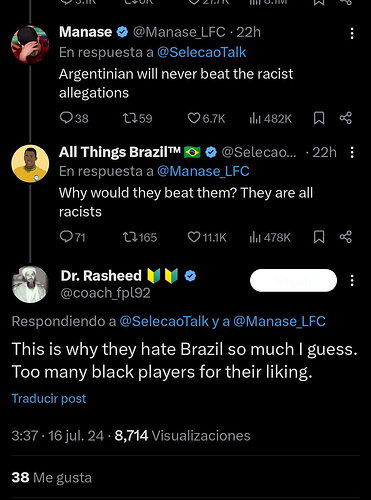Bookmark Manase's racist allegations tweet
This screenshot has height=500, width=371.
click(319, 118)
